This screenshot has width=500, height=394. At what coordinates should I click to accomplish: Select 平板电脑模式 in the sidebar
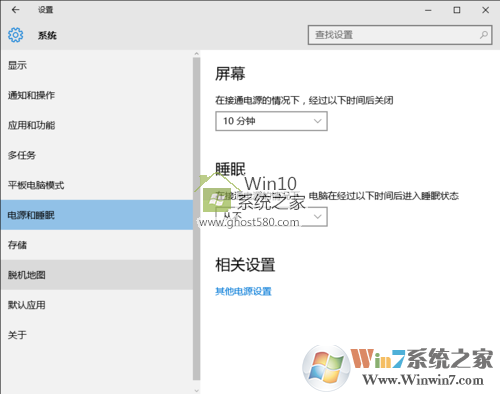97,185
